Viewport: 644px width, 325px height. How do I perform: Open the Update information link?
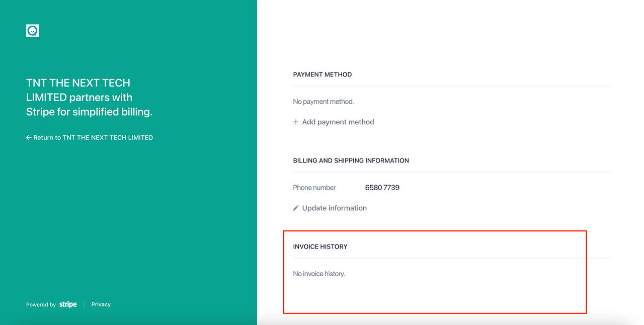(x=334, y=208)
